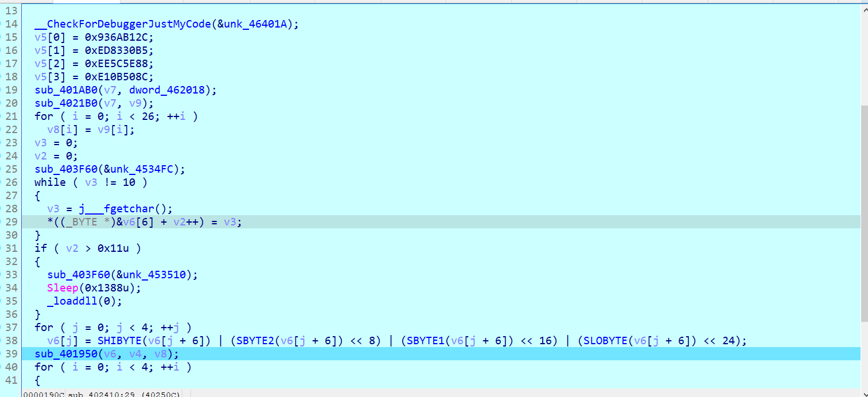Click the v4 argument of sub_401950
Image resolution: width=868 pixels, height=397 pixels.
click(135, 354)
